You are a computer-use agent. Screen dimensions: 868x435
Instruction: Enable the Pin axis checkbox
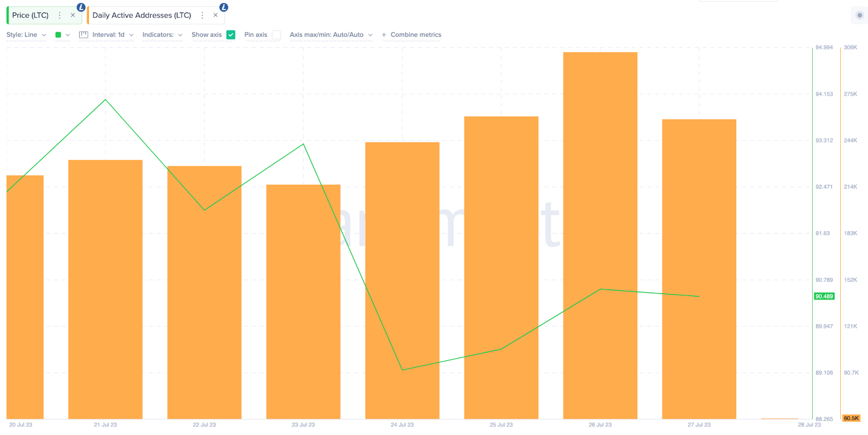(276, 35)
